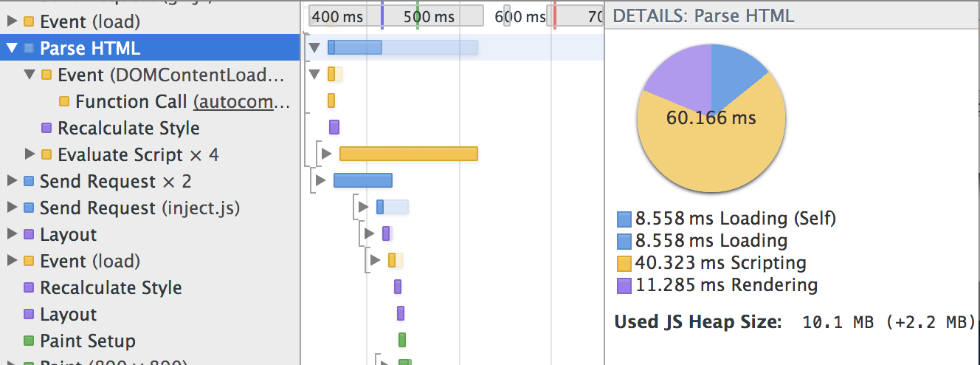This screenshot has height=365, width=980.
Task: Collapse the Event (DOMContentLoaded) record
Action: 30,75
